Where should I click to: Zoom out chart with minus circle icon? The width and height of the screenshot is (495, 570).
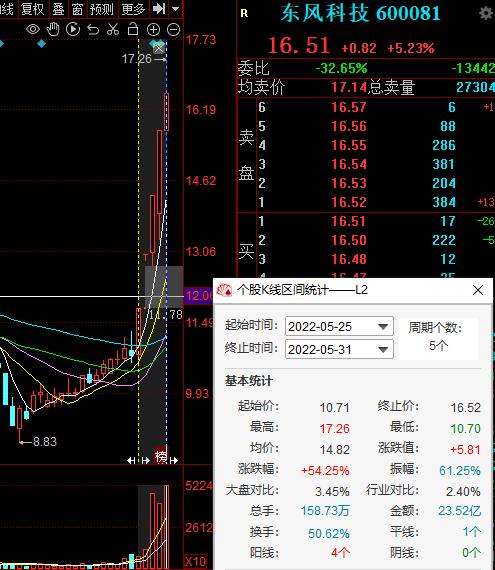(x=173, y=29)
